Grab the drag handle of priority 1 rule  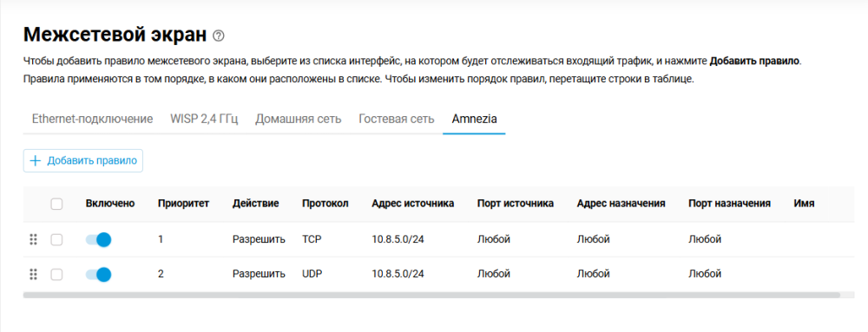point(33,239)
